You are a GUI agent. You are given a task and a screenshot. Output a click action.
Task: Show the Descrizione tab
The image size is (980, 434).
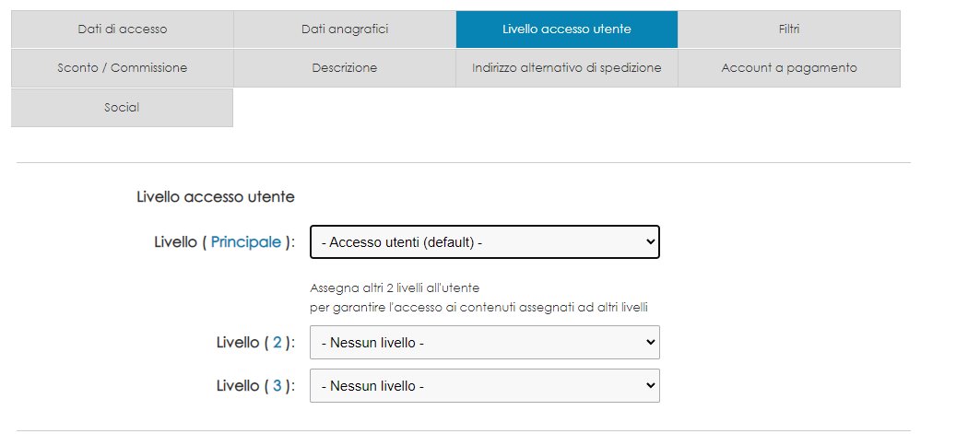pos(345,68)
